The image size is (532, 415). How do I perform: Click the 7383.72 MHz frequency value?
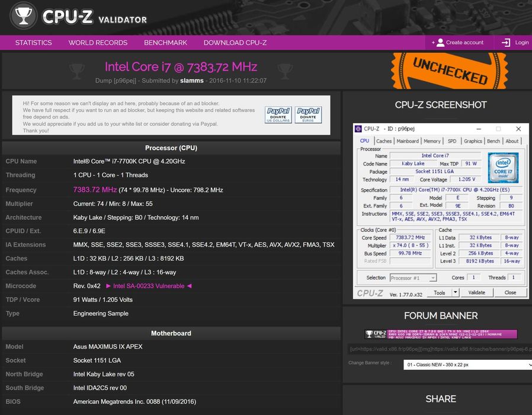pos(95,190)
